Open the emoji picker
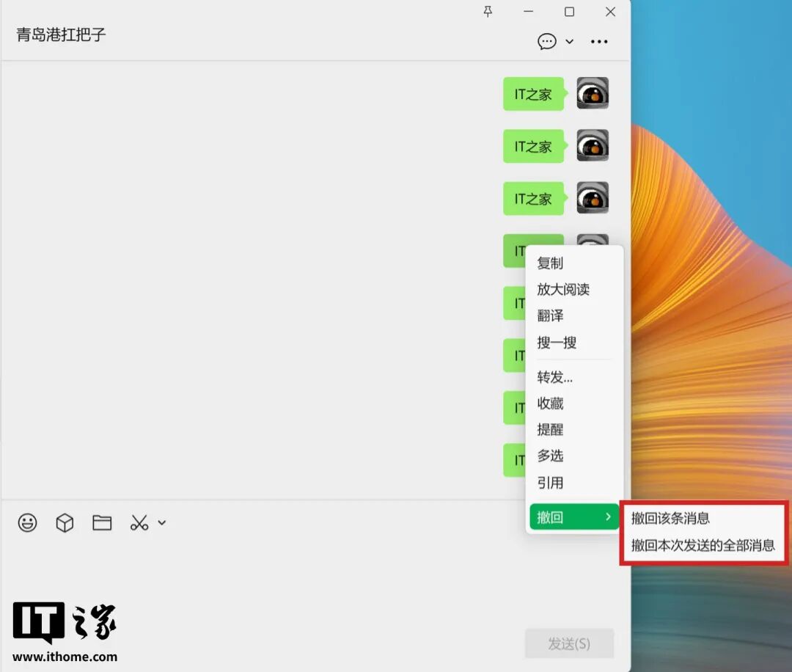The width and height of the screenshot is (792, 672). pos(28,523)
